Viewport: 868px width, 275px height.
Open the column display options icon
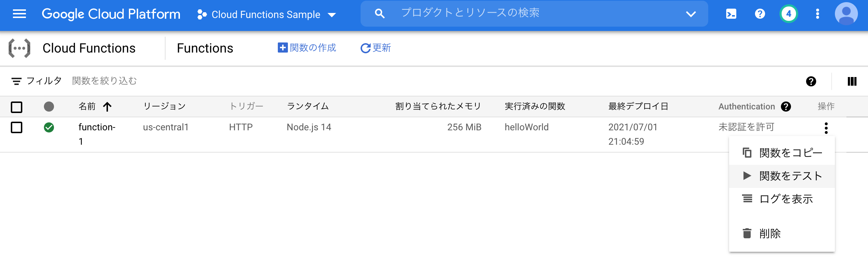point(852,81)
